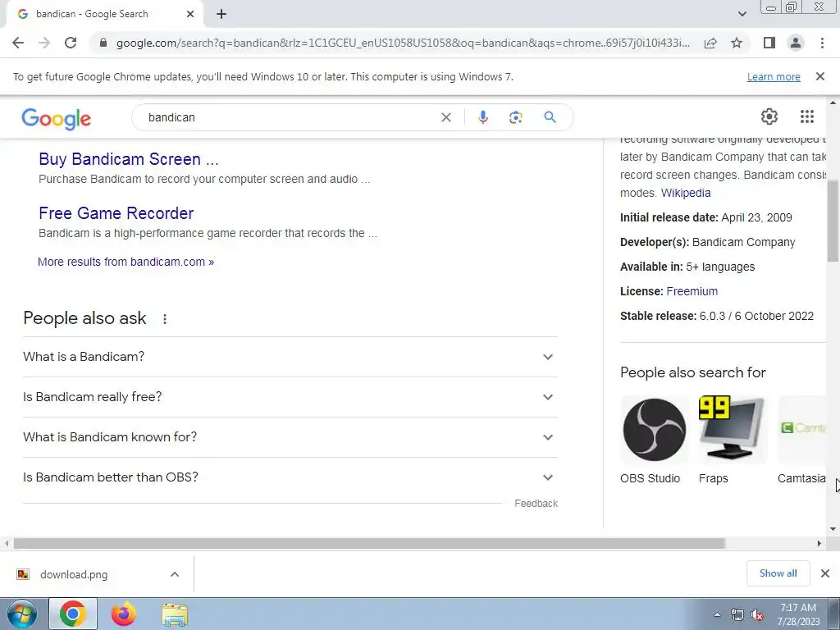
Task: Open Camtasia related search thumbnail
Action: [802, 430]
